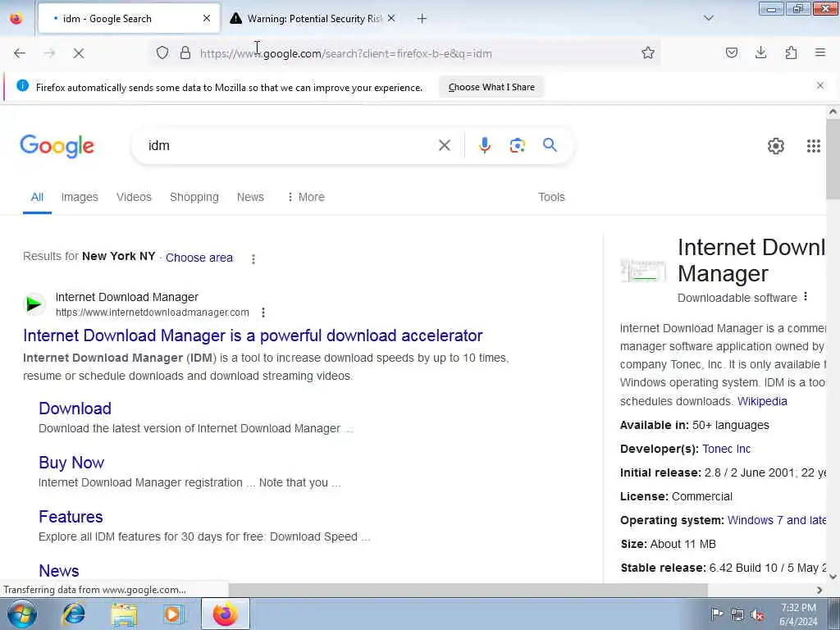This screenshot has width=840, height=630.
Task: Open options dots beside Choose area
Action: click(253, 258)
